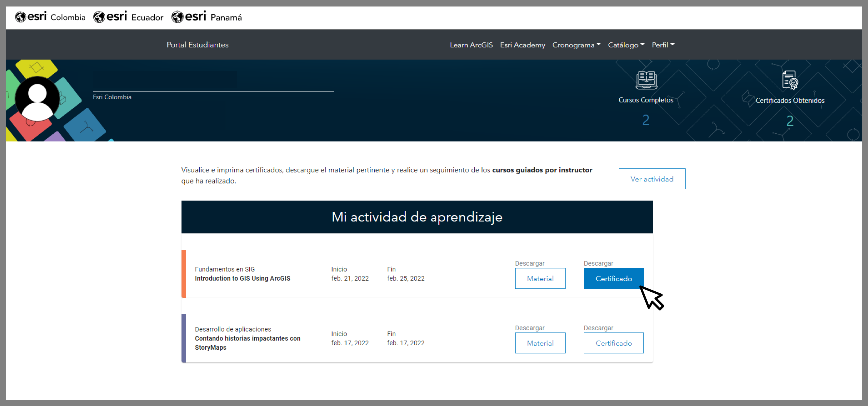868x406 pixels.
Task: Go to Portal Estudiantes home
Action: point(198,45)
